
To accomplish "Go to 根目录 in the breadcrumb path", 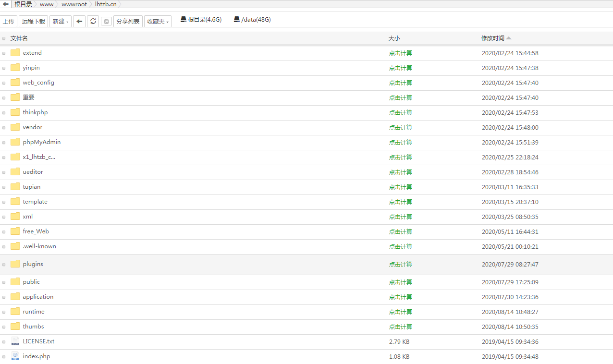I will click(x=23, y=4).
